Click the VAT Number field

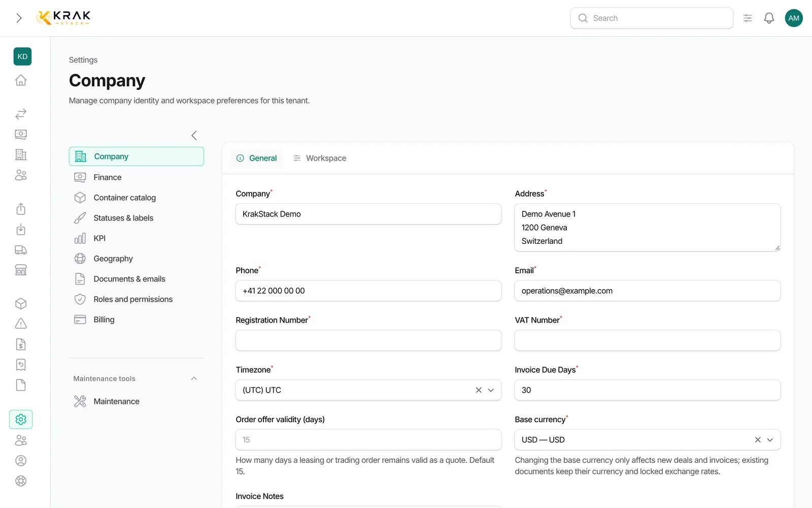[x=648, y=340]
